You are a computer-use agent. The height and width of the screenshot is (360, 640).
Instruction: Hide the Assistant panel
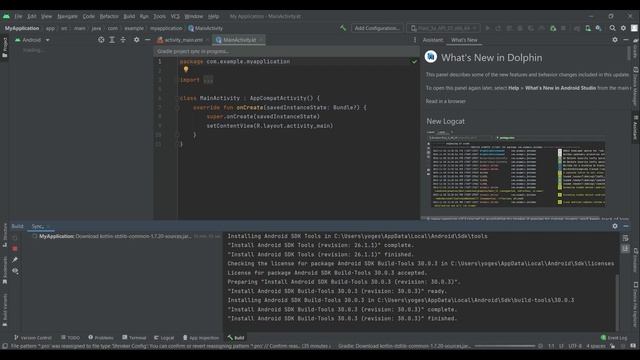626,40
